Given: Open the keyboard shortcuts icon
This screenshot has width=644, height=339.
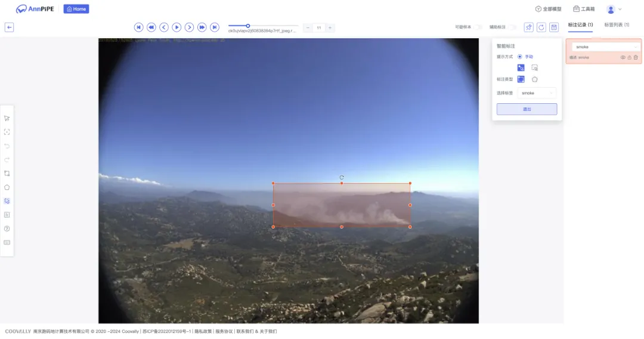Looking at the screenshot, I should coord(7,242).
